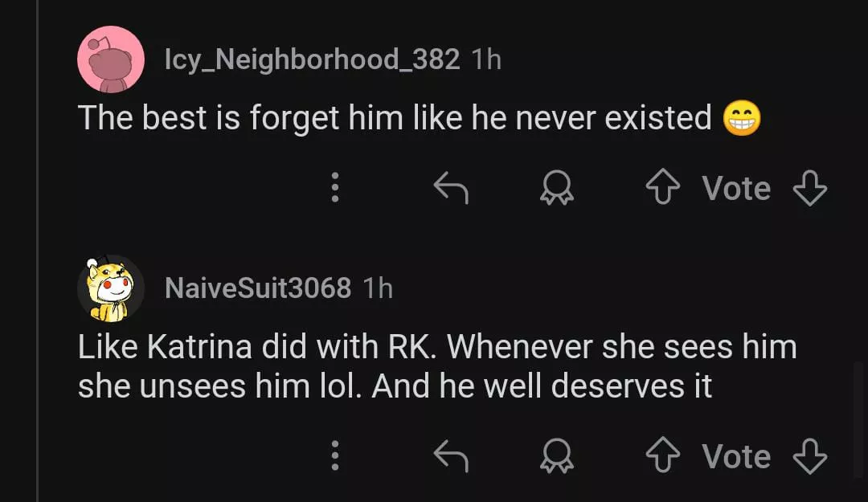This screenshot has height=502, width=868.
Task: Click the 1h timestamp on NaiveSuit3068's comment
Action: (377, 288)
